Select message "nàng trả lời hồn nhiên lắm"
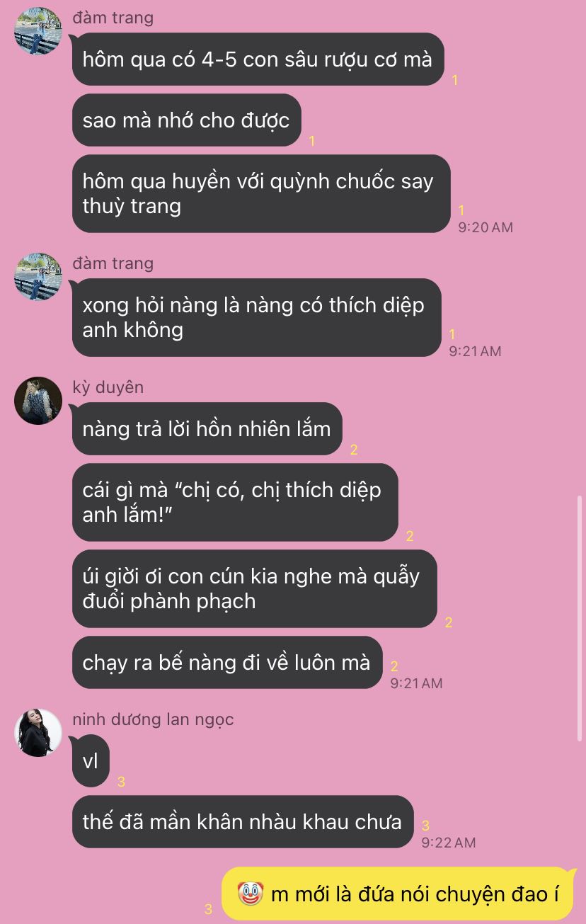586x924 pixels. 207,429
